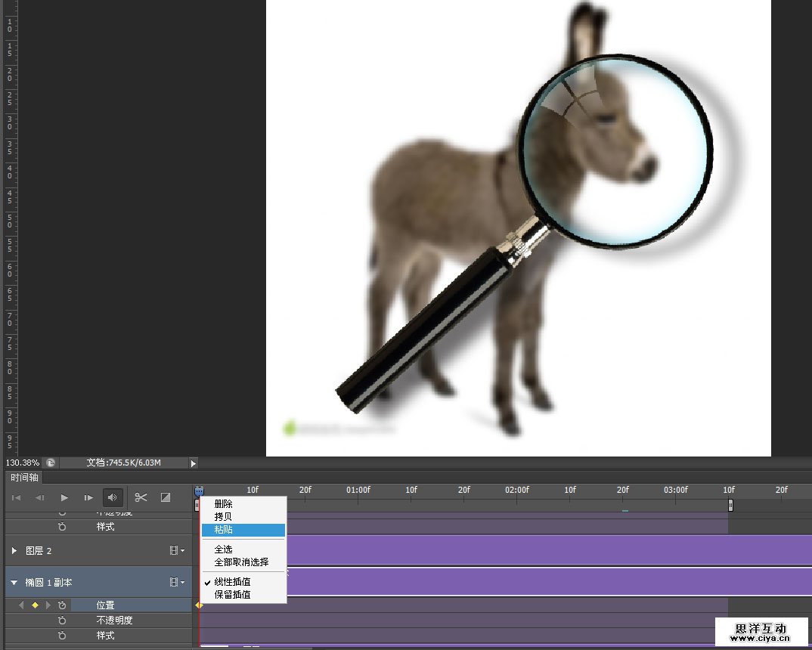Viewport: 812px width, 650px height.
Task: Step back to previous frame
Action: [40, 497]
